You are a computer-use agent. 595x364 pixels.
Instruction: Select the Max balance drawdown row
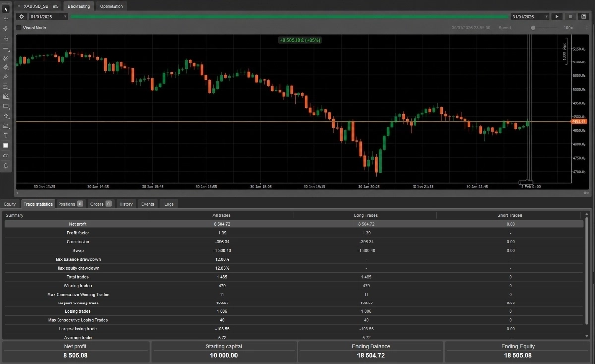(x=295, y=259)
